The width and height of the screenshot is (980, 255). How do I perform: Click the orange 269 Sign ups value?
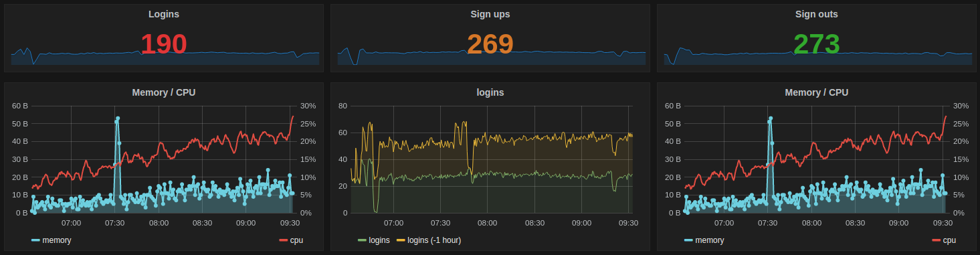point(490,44)
